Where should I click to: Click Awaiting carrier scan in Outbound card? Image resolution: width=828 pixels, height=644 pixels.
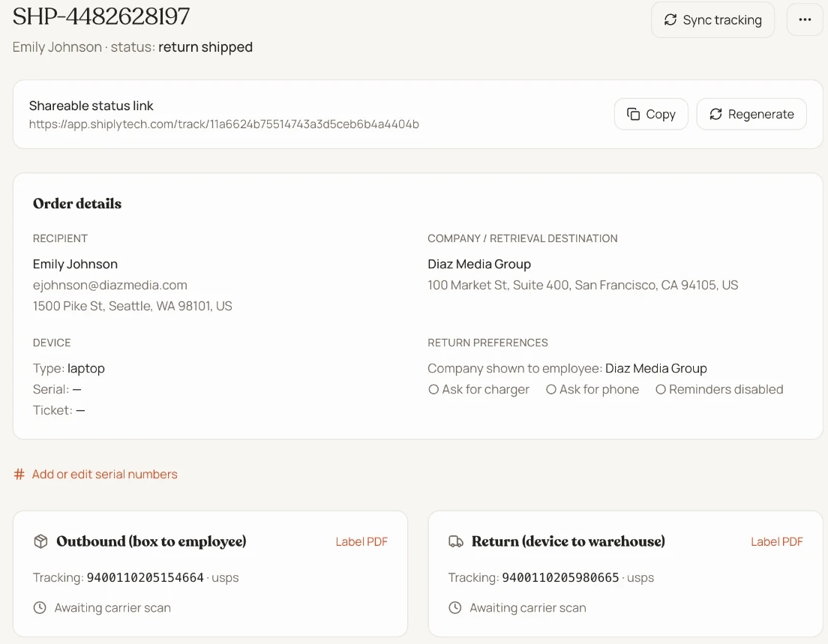112,607
